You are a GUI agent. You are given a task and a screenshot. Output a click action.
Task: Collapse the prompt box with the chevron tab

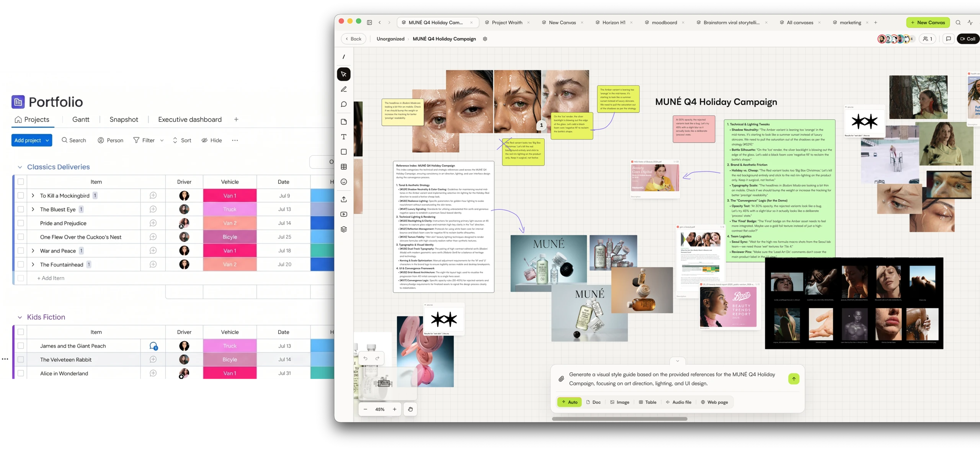click(x=677, y=361)
